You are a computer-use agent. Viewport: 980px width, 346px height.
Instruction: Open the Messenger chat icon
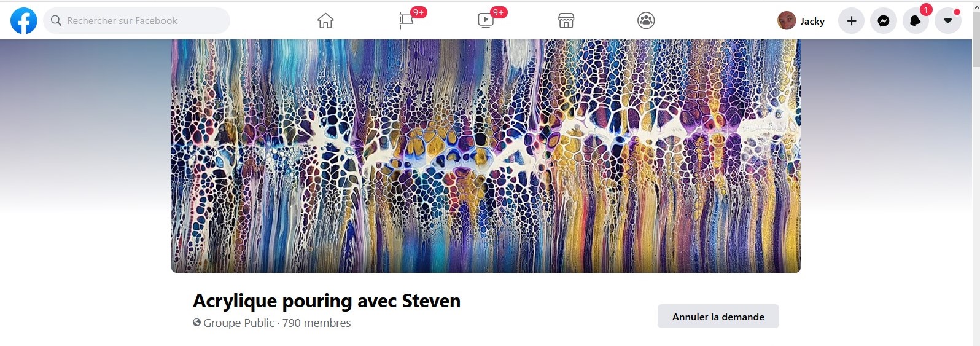coord(884,21)
